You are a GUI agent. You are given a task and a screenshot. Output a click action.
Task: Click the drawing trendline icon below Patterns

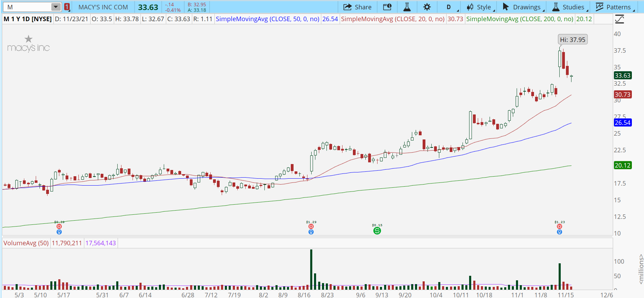click(619, 19)
